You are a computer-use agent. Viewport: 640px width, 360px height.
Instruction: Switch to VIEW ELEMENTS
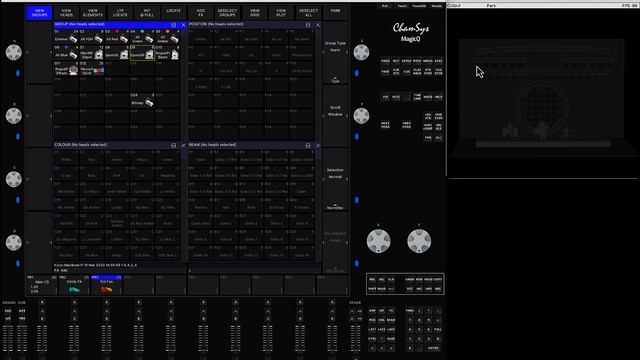(x=93, y=13)
